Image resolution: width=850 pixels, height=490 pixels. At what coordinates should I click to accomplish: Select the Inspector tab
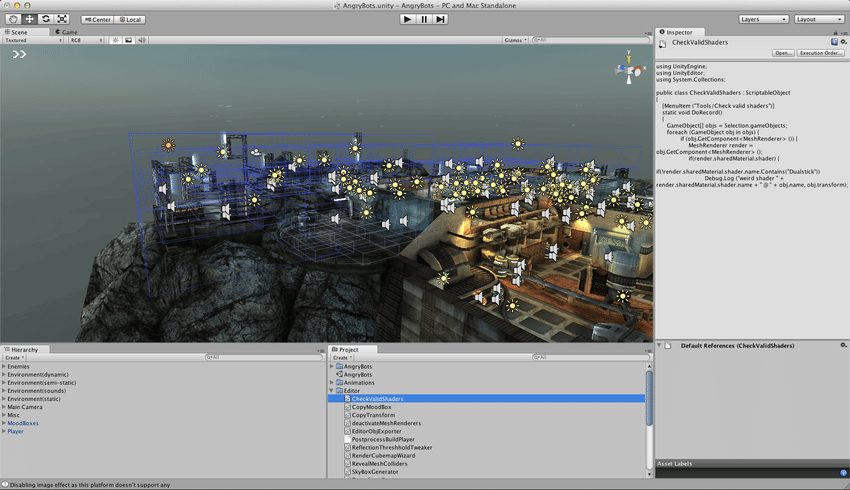click(x=677, y=31)
